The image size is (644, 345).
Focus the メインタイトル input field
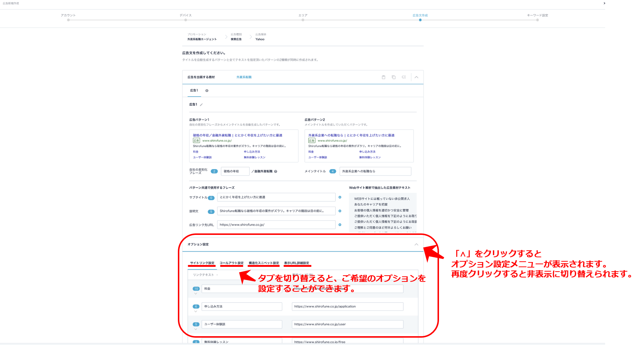click(376, 171)
